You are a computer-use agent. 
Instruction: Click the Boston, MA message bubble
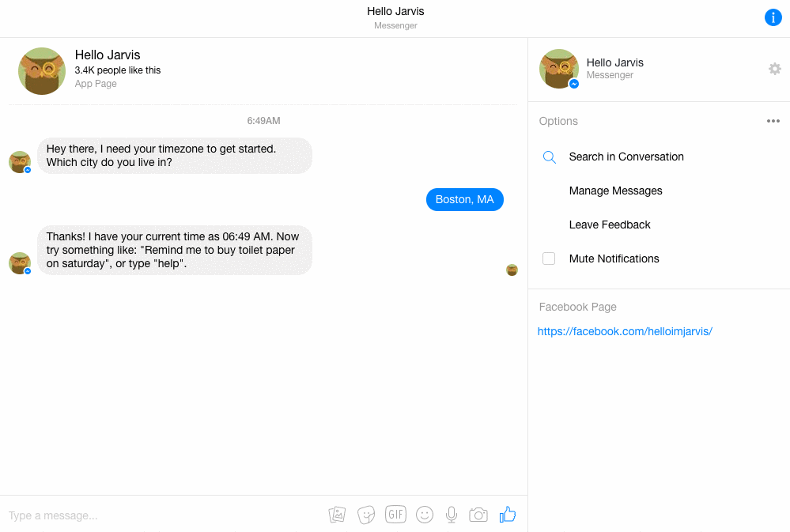[464, 199]
